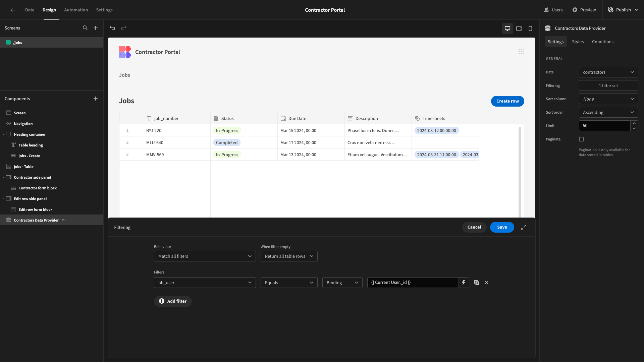Click the Current User _id binding field

tap(413, 283)
